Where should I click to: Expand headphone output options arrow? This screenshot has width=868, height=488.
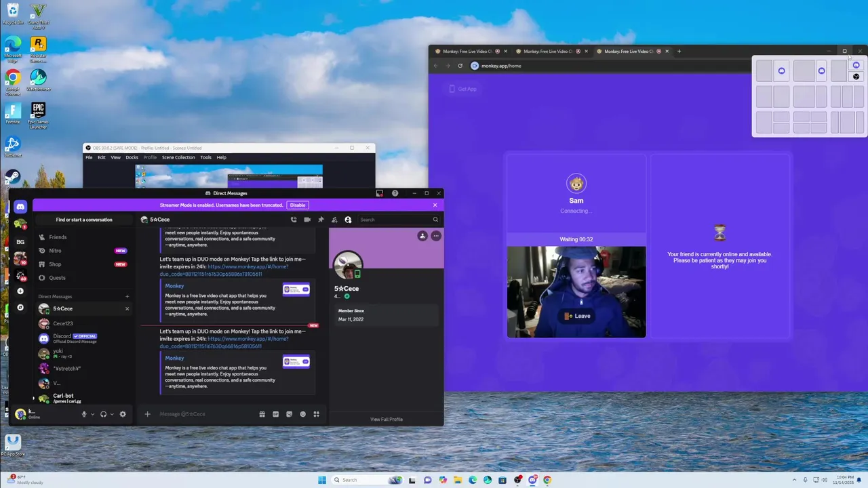coord(111,414)
